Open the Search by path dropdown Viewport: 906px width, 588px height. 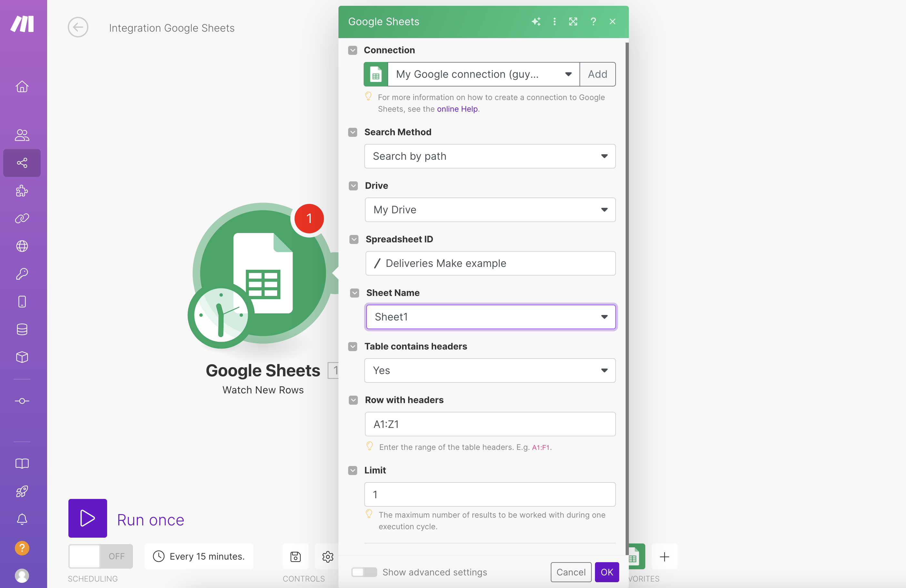pos(490,156)
